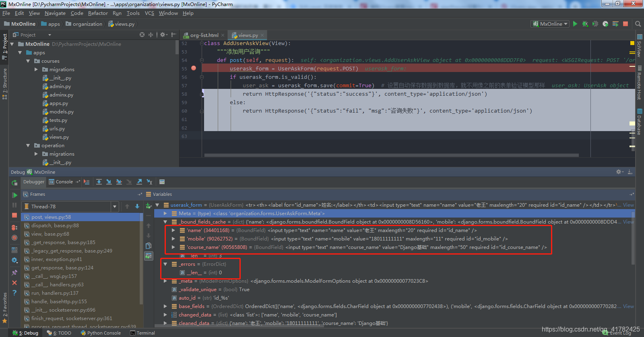Open the Navigate menu
Image resolution: width=644 pixels, height=337 pixels.
point(55,13)
